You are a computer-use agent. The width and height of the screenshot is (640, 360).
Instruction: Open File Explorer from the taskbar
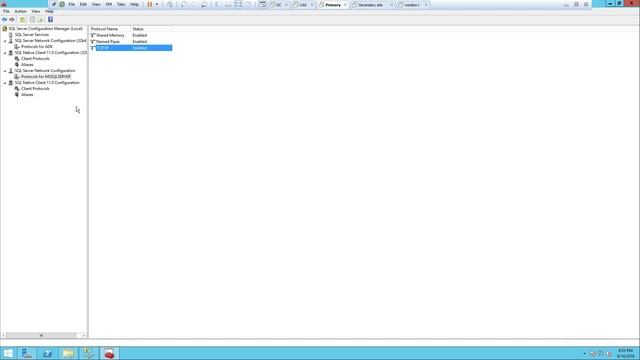68,353
